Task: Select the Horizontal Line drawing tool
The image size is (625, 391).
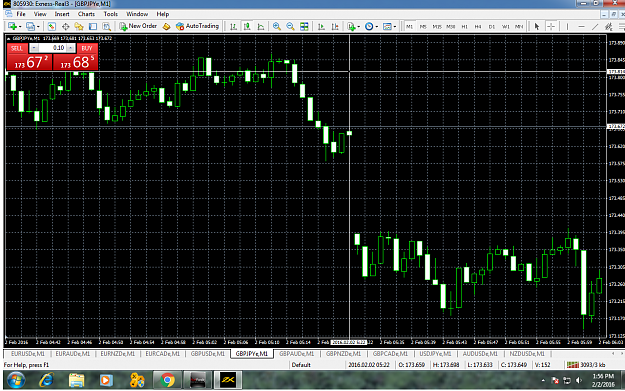Action: tap(581, 26)
